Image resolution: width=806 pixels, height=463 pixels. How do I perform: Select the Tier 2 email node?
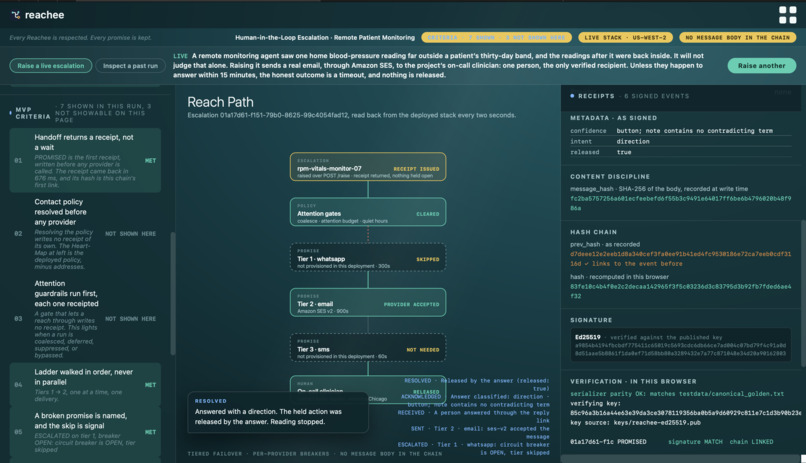coord(368,302)
